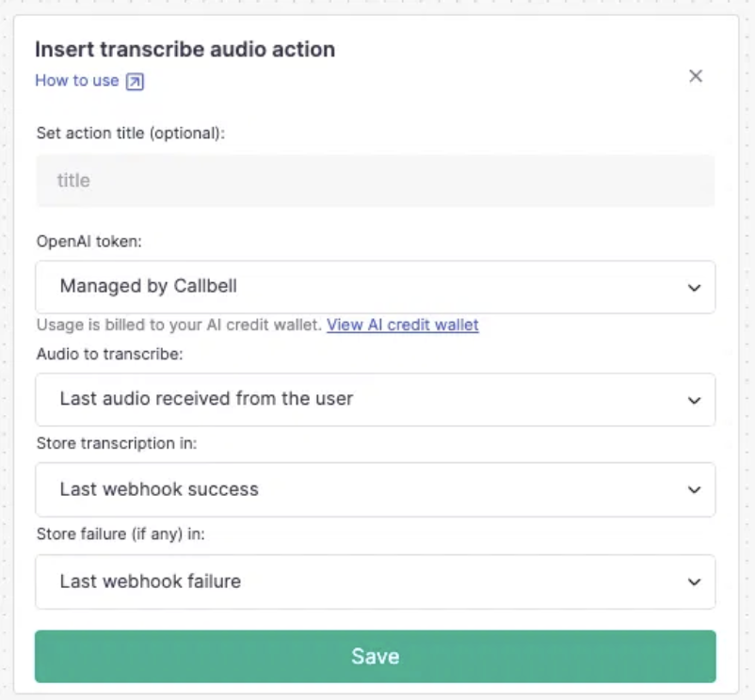Click the Set action title (optional) label

(131, 134)
